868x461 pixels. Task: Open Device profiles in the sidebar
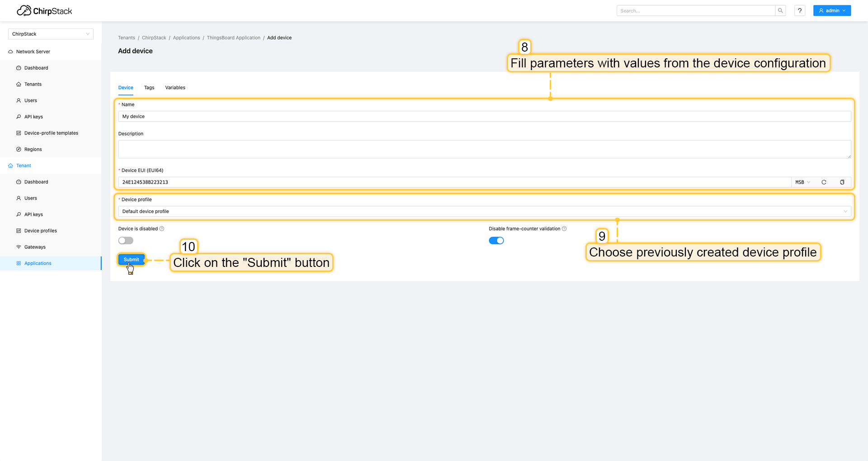pos(40,231)
